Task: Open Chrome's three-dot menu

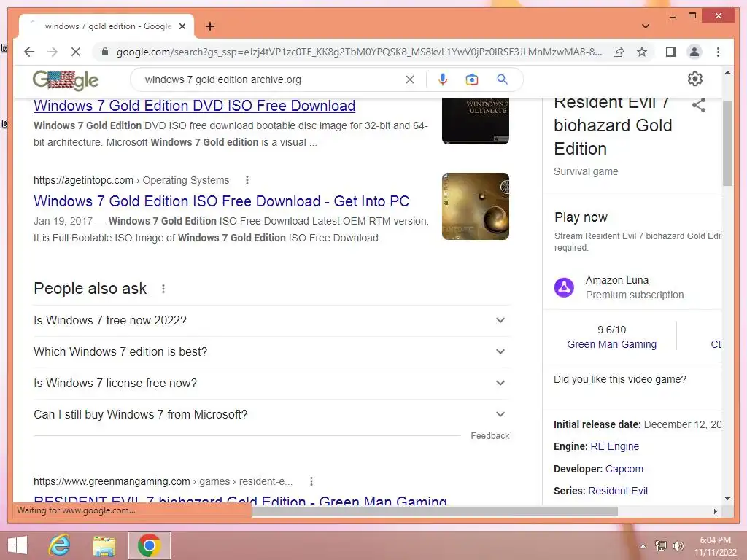Action: (718, 52)
